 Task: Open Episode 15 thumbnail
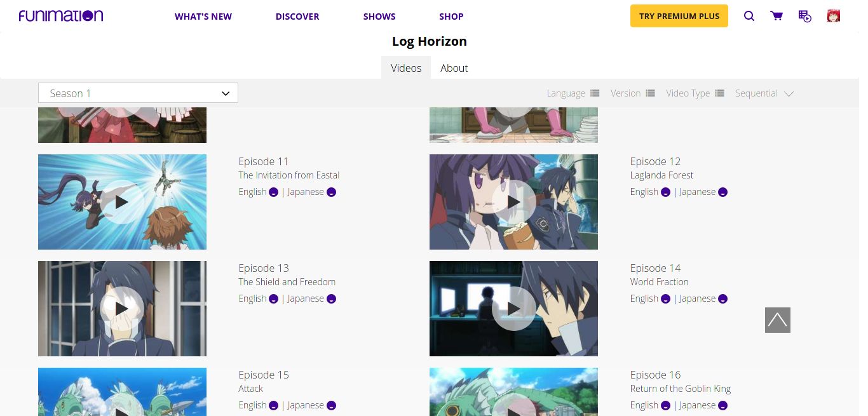pos(122,392)
